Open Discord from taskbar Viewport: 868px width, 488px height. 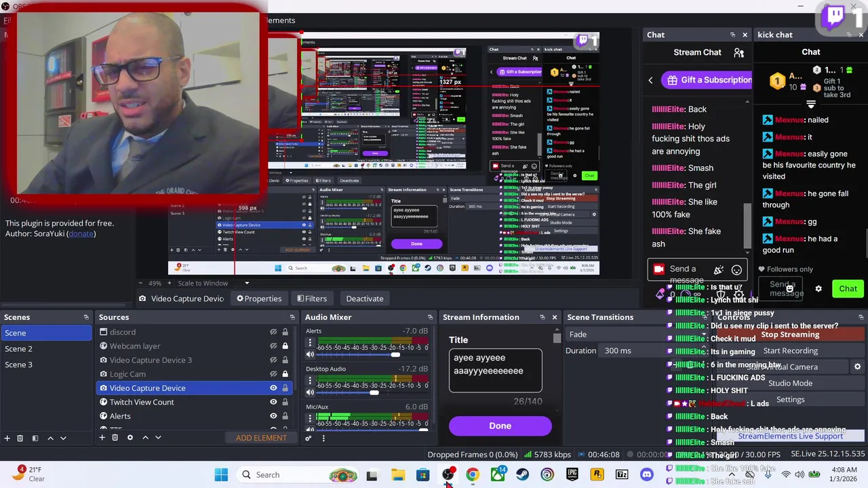point(646,474)
